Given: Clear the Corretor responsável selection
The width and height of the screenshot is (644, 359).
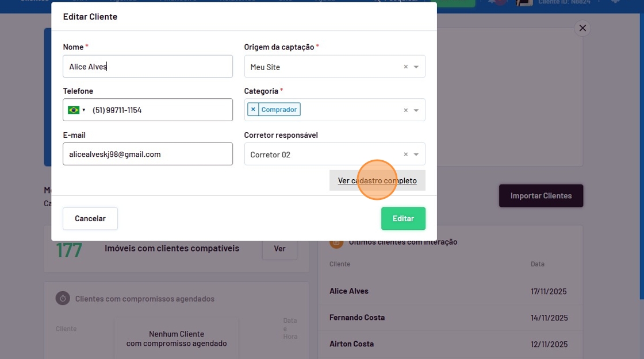Looking at the screenshot, I should pos(405,155).
